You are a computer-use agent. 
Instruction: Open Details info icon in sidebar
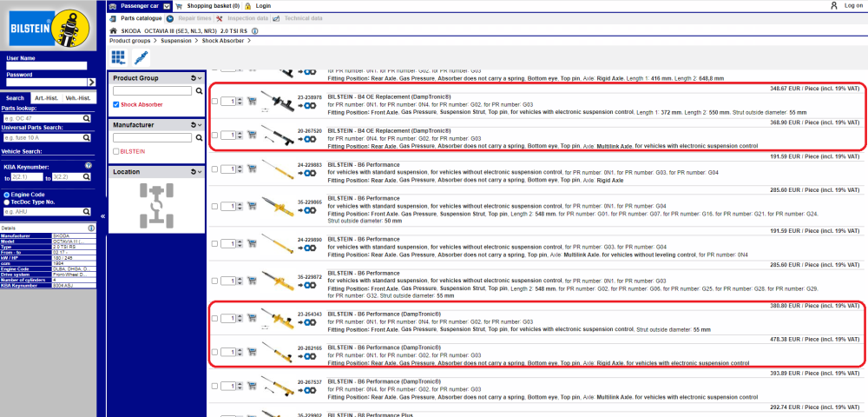[91, 228]
